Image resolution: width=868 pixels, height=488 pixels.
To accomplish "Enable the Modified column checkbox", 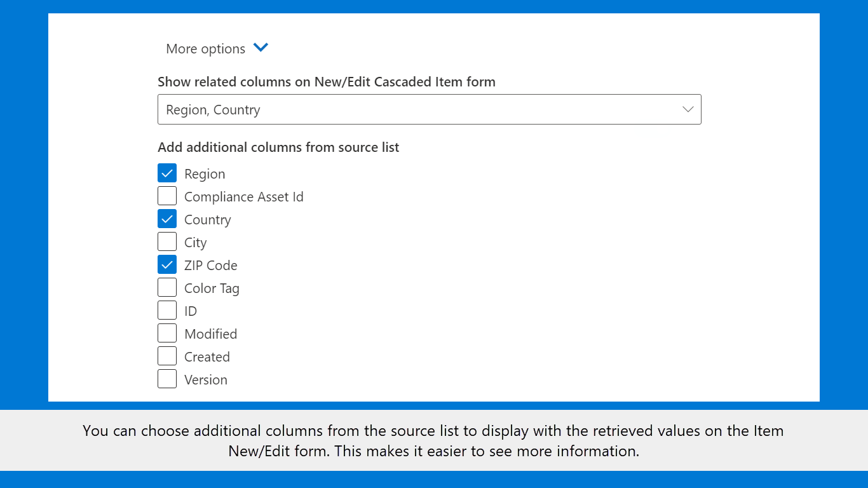I will pyautogui.click(x=167, y=333).
